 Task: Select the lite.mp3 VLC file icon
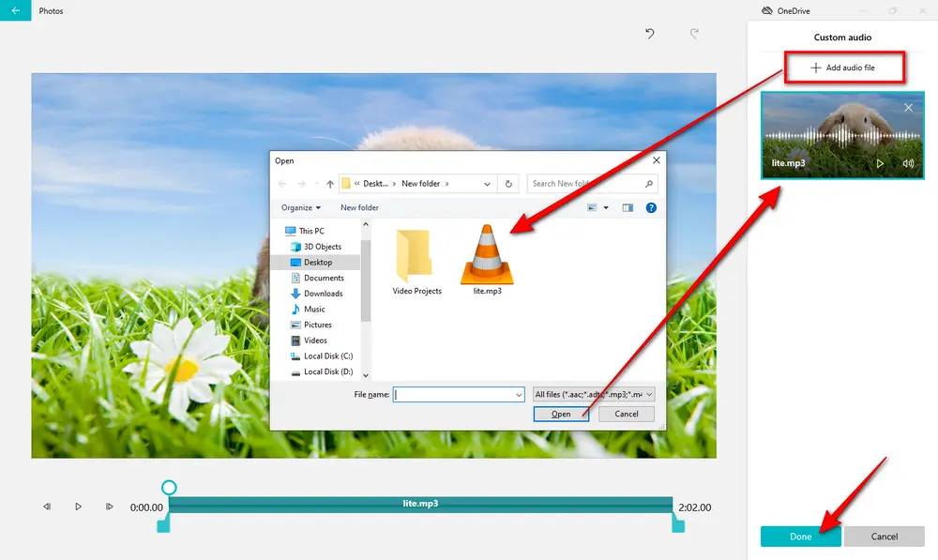[x=486, y=256]
